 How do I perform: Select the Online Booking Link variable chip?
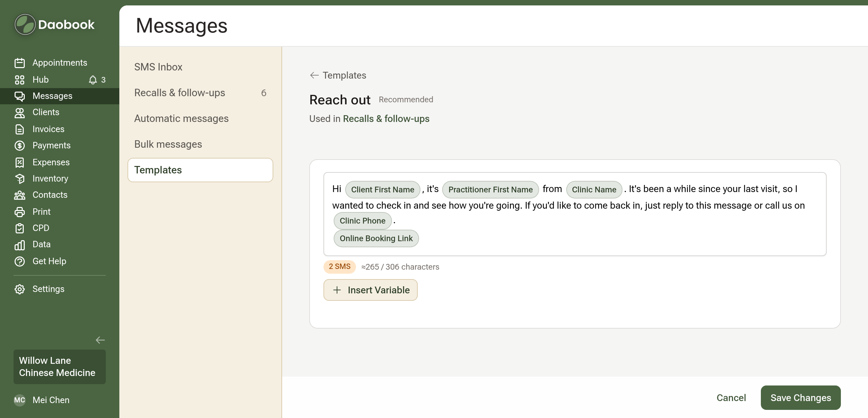pyautogui.click(x=376, y=238)
